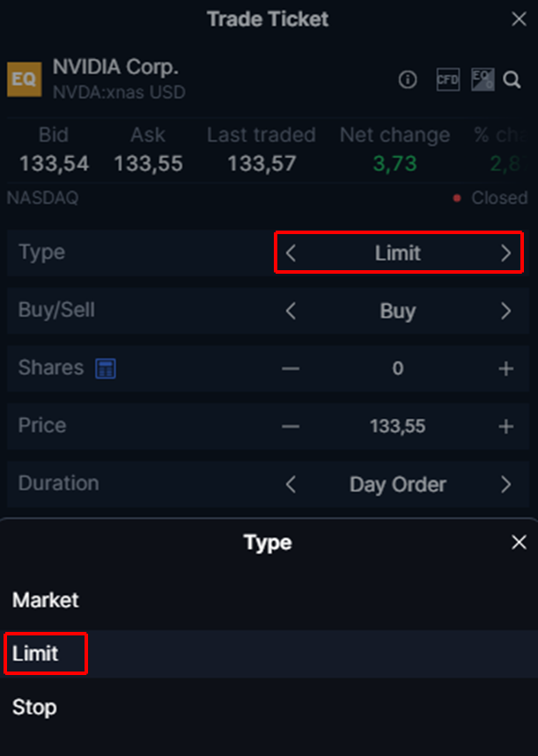This screenshot has width=538, height=756.
Task: Open the instrument search magnifier
Action: point(512,80)
